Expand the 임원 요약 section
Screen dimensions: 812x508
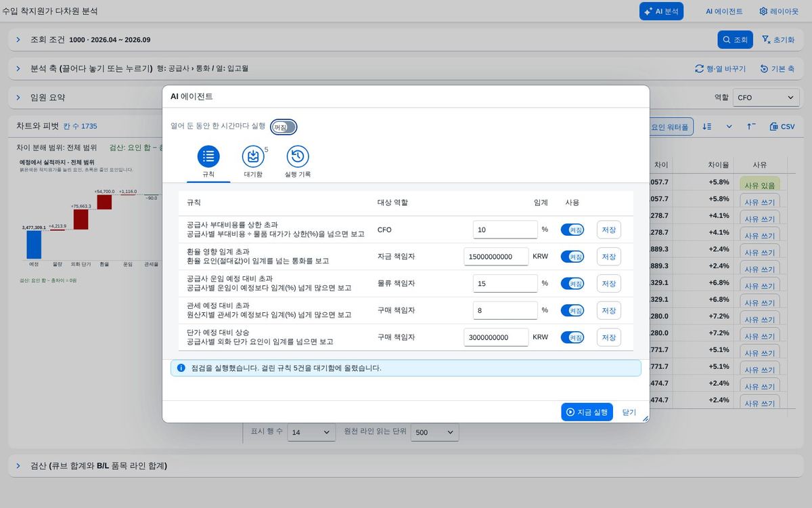tap(18, 98)
